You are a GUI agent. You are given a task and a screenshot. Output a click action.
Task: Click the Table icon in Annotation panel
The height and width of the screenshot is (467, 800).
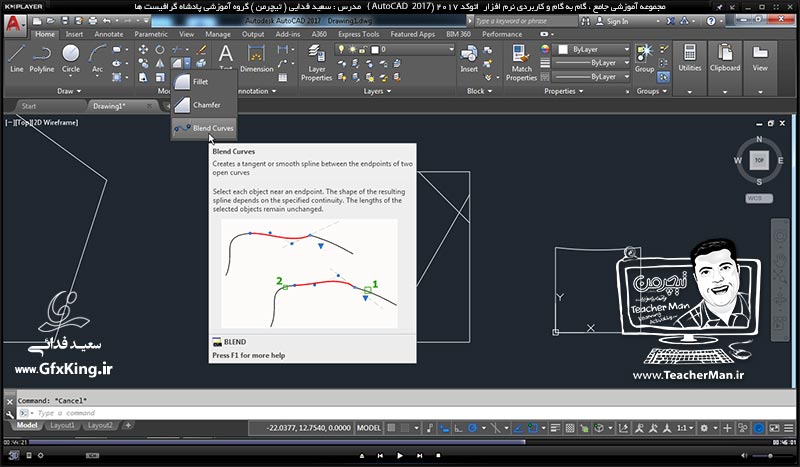[283, 78]
